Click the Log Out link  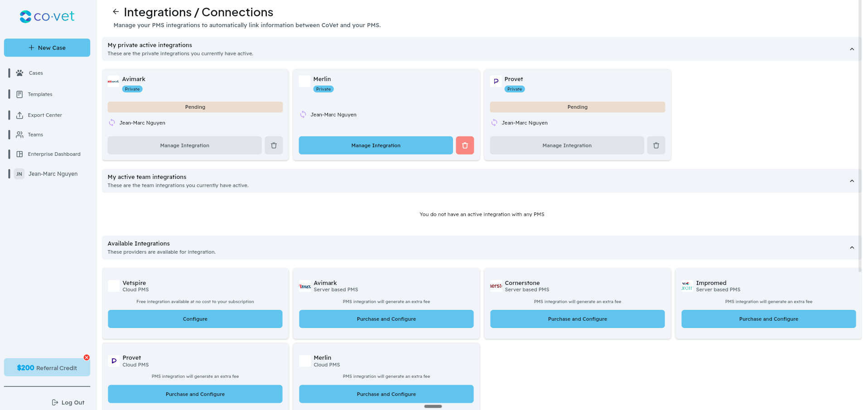click(x=73, y=402)
